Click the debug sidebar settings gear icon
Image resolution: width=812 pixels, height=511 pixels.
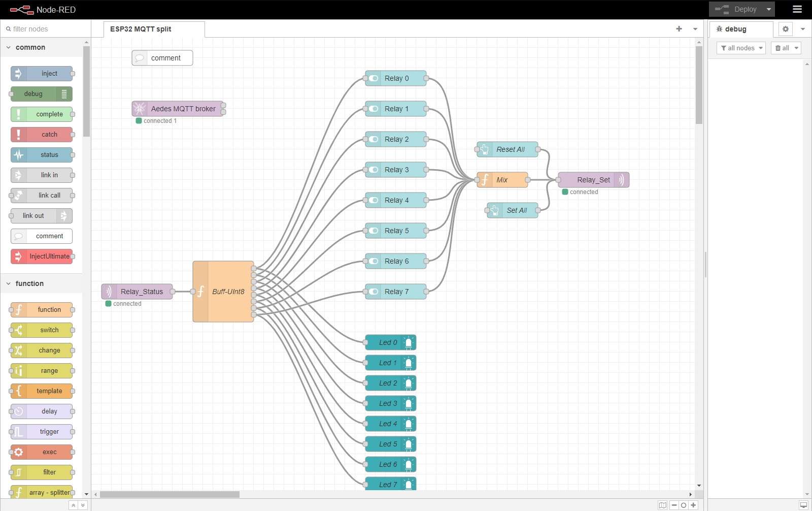tap(785, 29)
